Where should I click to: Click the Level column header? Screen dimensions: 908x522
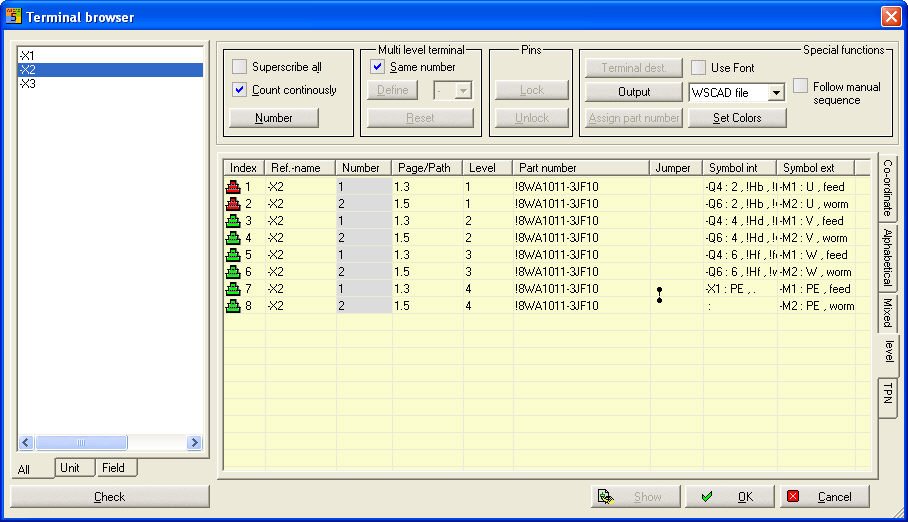point(487,168)
